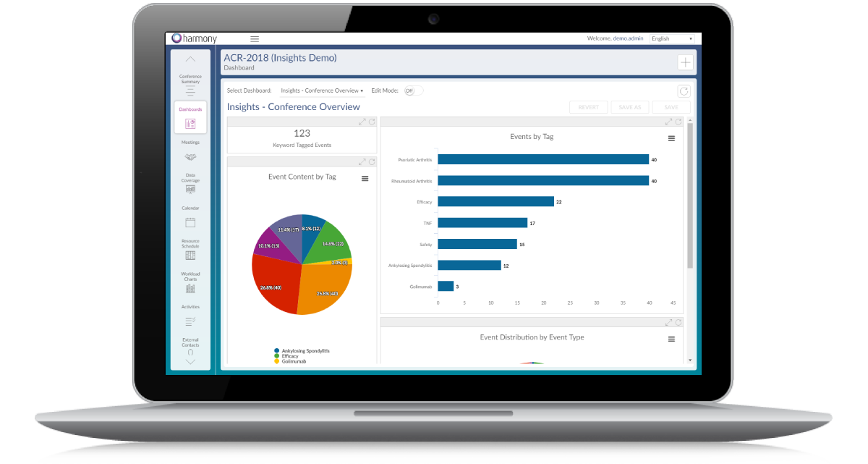
Task: Toggle Ankylosing Spondylitis legend swatch
Action: [x=277, y=350]
